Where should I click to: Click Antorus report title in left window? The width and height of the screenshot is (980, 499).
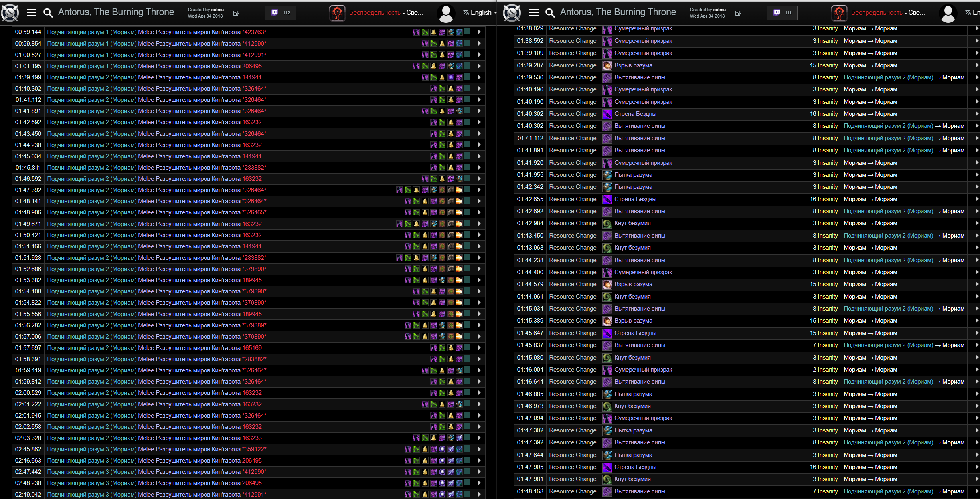(116, 12)
